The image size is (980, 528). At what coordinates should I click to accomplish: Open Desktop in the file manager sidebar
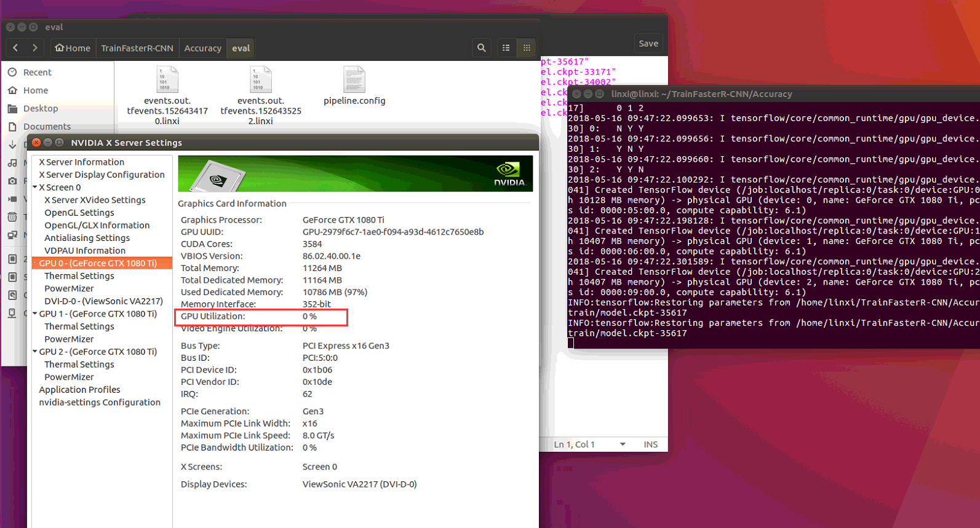41,108
